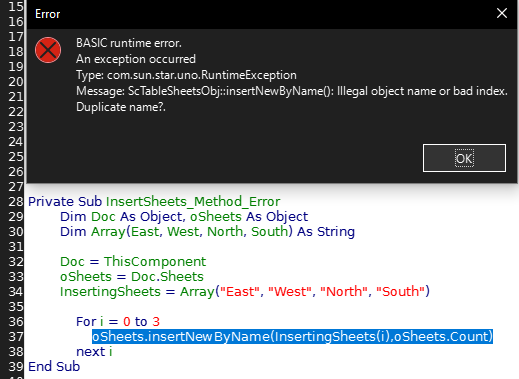The height and width of the screenshot is (379, 519).
Task: Click the 'Dim Doc As Object' declaration line
Action: coord(184,217)
